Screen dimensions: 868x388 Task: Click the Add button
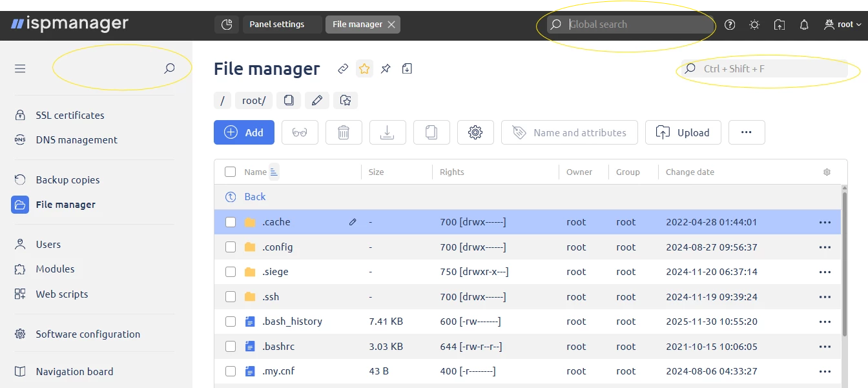coord(243,132)
